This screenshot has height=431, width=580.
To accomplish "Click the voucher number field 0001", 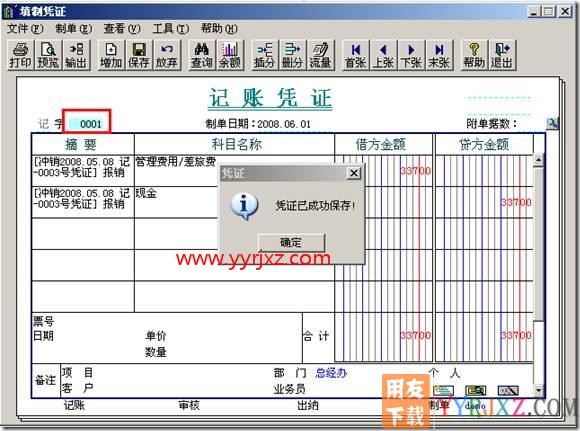I will pyautogui.click(x=88, y=124).
